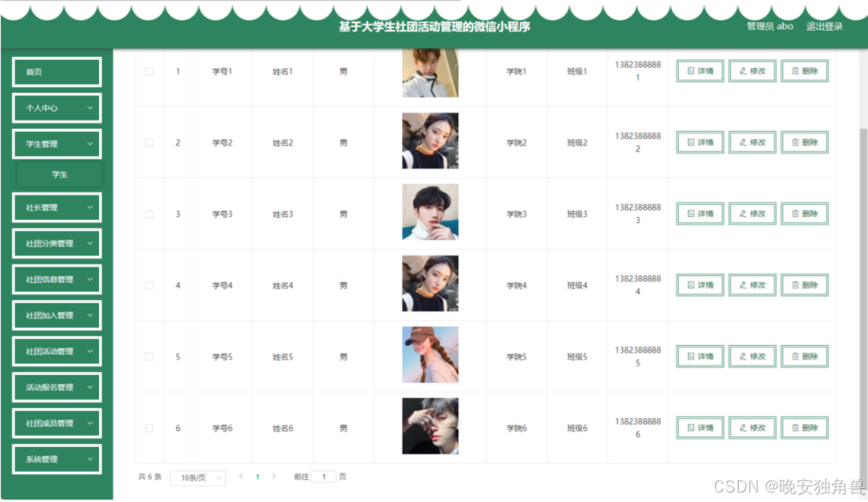Delete the 学号6 student record
868x502 pixels.
(804, 428)
